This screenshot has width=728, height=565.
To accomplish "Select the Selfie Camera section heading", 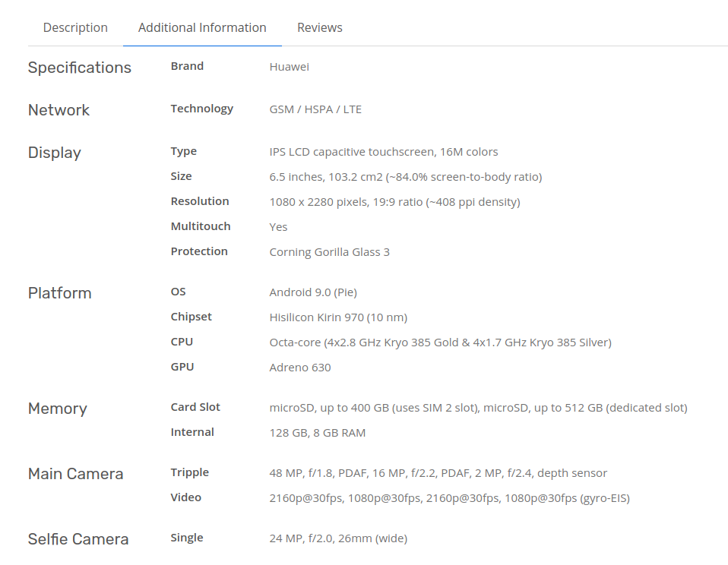I will pyautogui.click(x=78, y=539).
